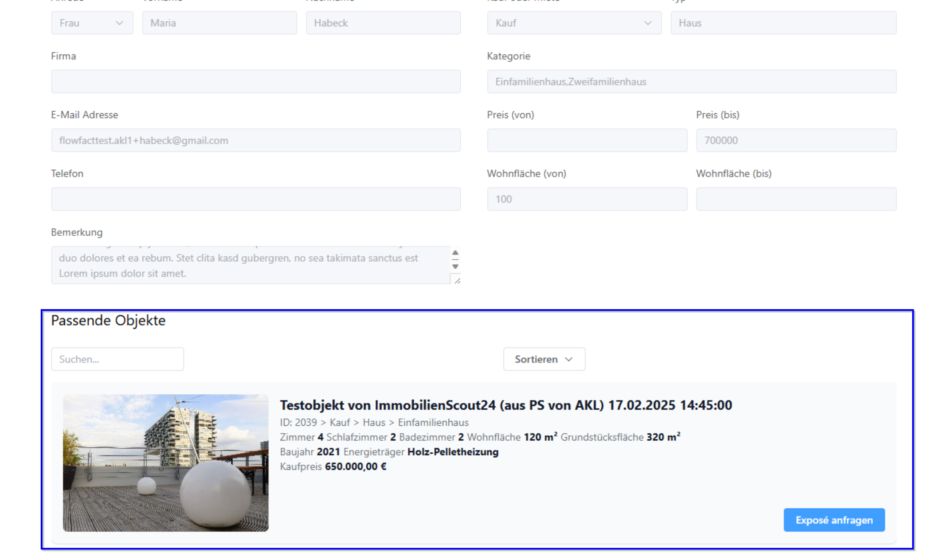Expand the Kauf dropdown
This screenshot has height=560, width=939.
point(574,23)
